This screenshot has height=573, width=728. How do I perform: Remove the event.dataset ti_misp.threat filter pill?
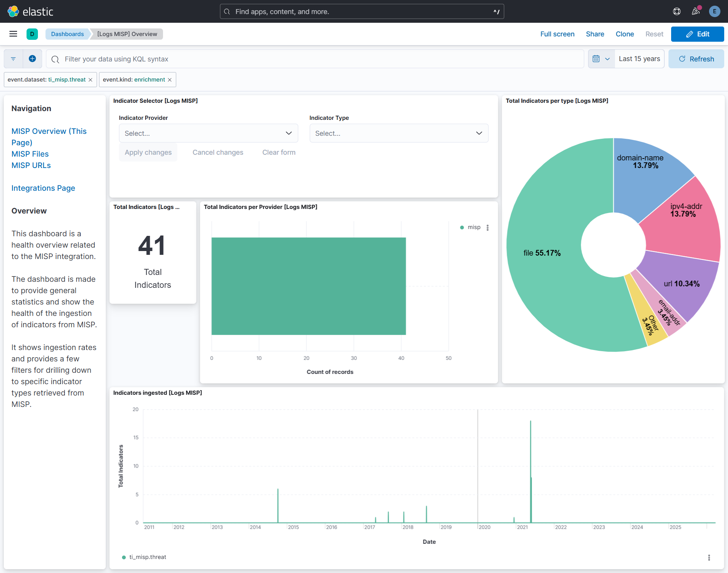click(90, 79)
